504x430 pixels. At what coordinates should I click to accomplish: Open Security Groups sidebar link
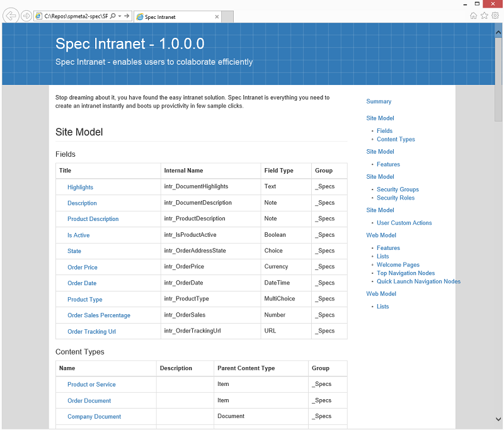[398, 190]
